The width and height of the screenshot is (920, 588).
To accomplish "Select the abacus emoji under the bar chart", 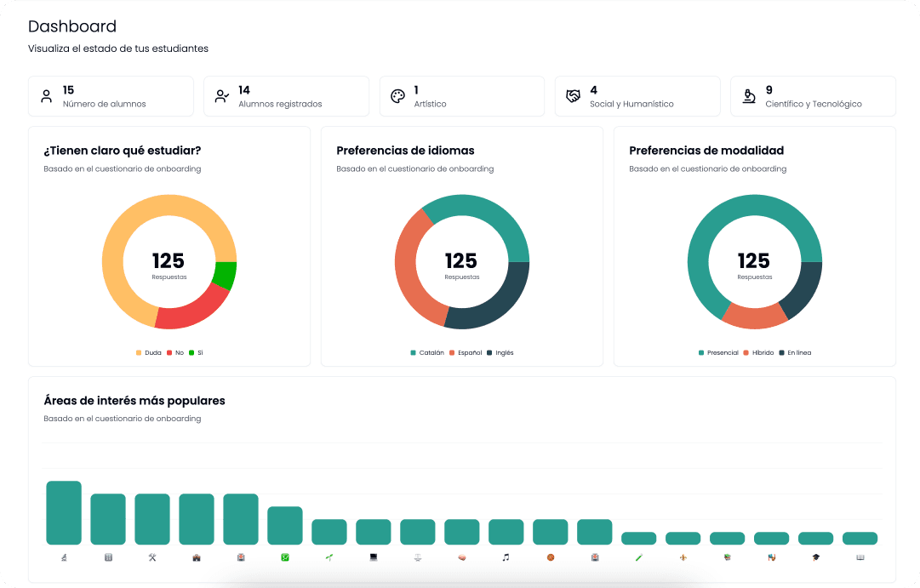I will 108,557.
